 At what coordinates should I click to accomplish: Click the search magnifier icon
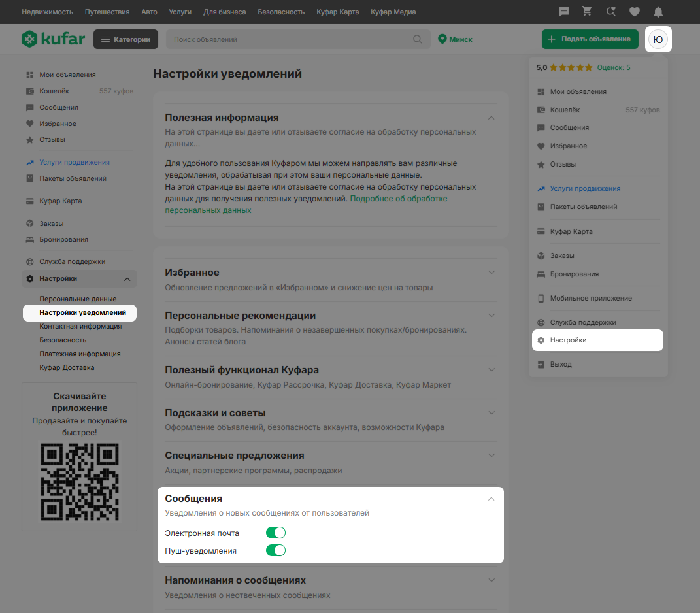(418, 39)
